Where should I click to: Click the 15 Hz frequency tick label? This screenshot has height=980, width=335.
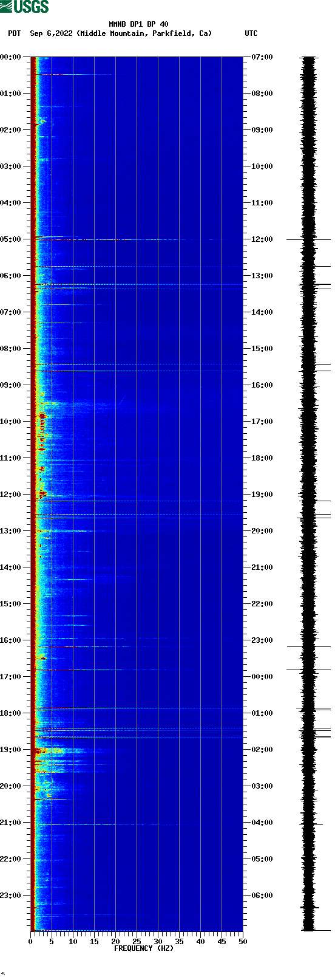pyautogui.click(x=94, y=942)
